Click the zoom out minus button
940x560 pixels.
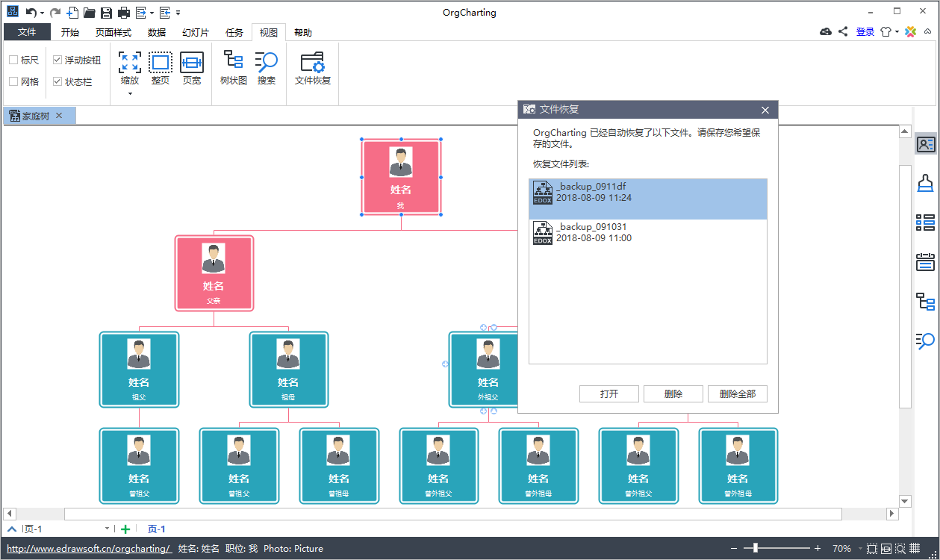(x=735, y=549)
